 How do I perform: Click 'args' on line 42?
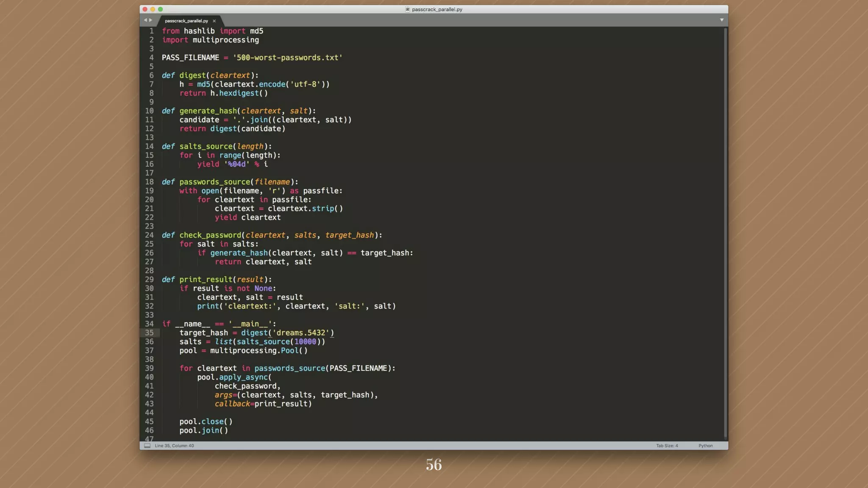click(x=223, y=395)
